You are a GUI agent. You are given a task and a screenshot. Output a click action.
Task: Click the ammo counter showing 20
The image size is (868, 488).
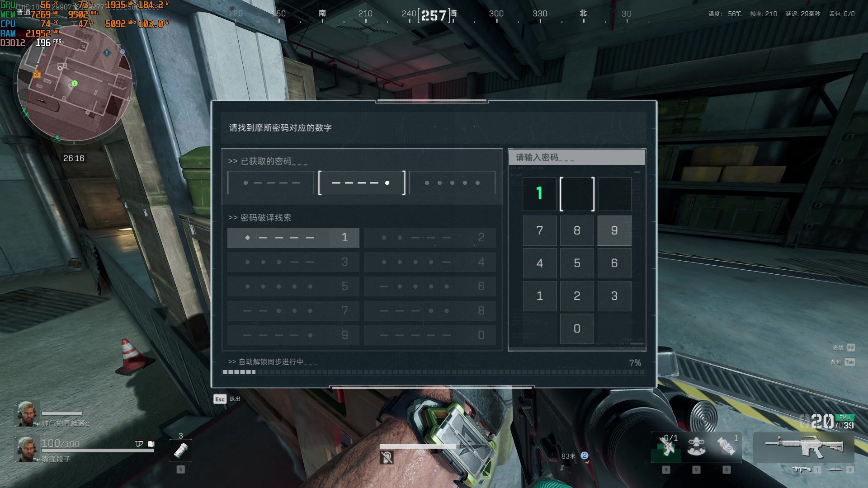pyautogui.click(x=822, y=422)
